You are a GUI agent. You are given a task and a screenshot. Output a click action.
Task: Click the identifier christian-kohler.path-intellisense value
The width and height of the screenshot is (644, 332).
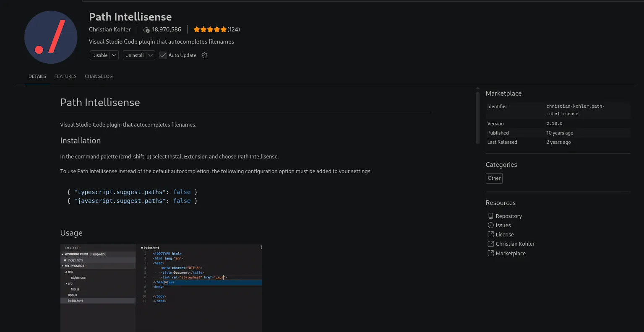[x=575, y=110]
